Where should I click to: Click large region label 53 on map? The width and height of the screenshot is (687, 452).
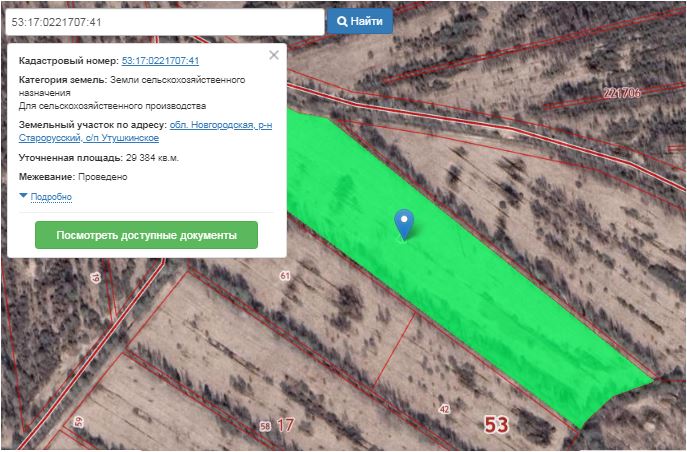click(x=496, y=424)
